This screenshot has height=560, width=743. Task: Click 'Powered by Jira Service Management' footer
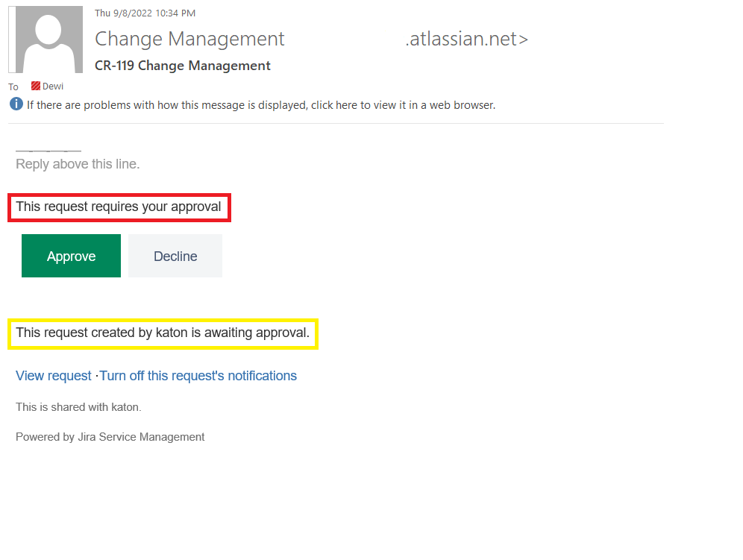coord(110,437)
